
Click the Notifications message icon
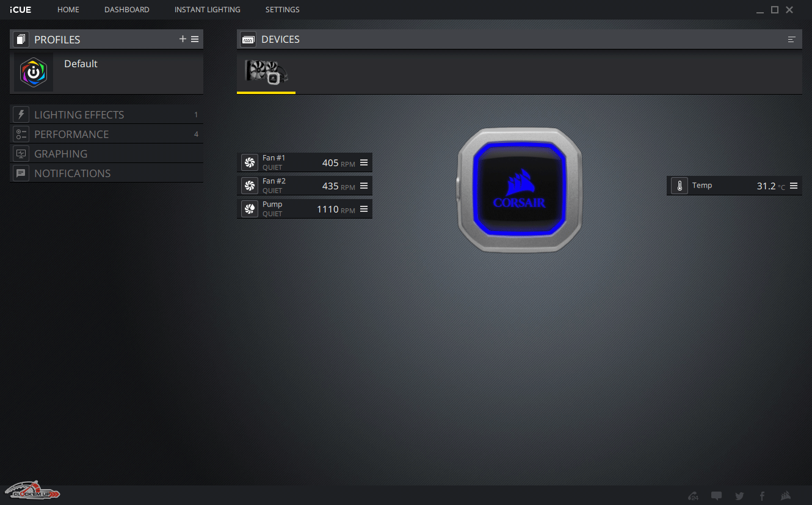point(21,173)
